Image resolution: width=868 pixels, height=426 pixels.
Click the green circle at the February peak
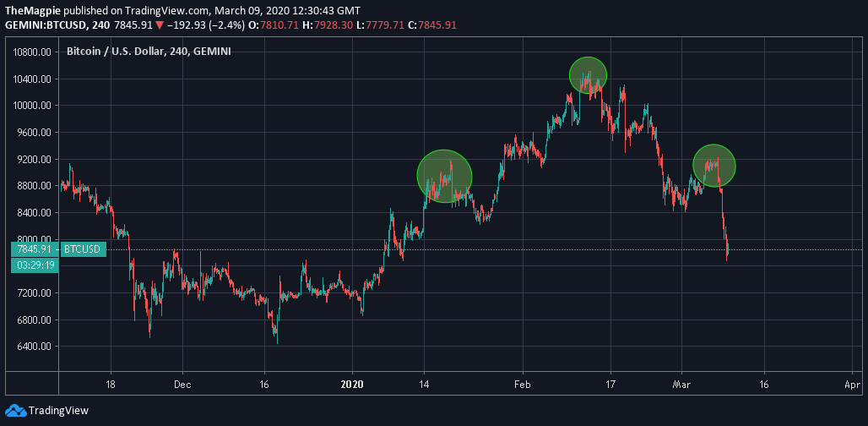[x=588, y=75]
